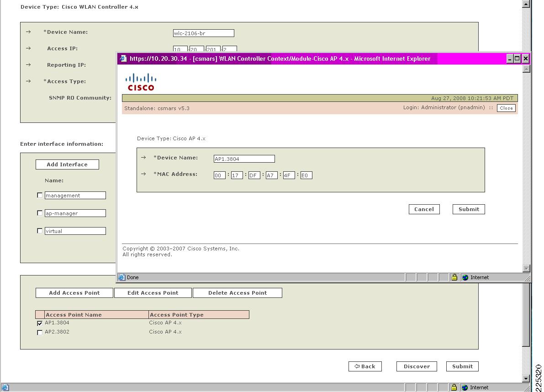Screen dimensions: 544x392
Task: Click the 'SNMP RO Community:' label
Action: pos(80,98)
